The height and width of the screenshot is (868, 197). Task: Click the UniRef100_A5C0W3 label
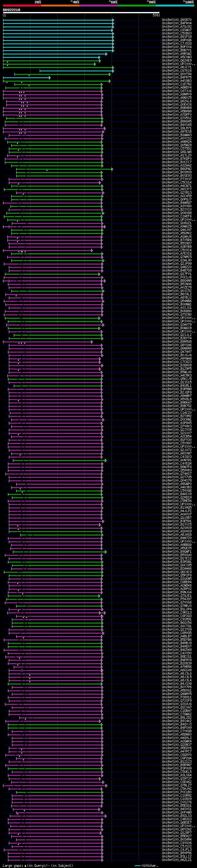pos(177,57)
